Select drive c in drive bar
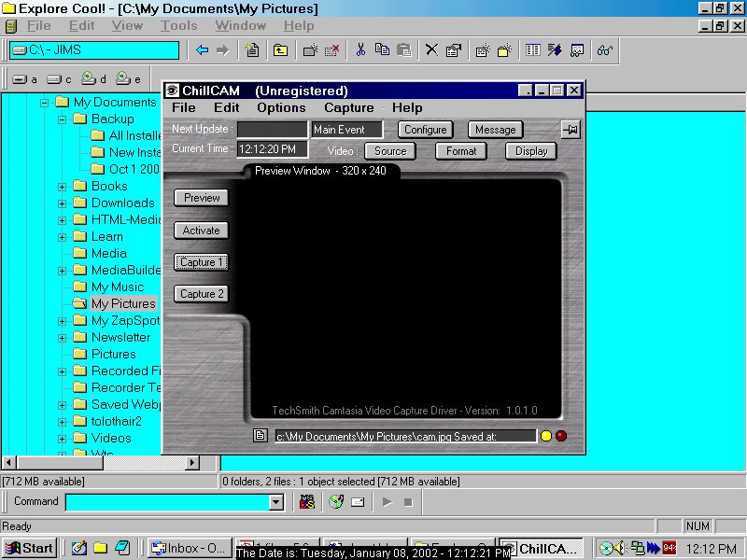Viewport: 747px width, 560px height. point(60,79)
